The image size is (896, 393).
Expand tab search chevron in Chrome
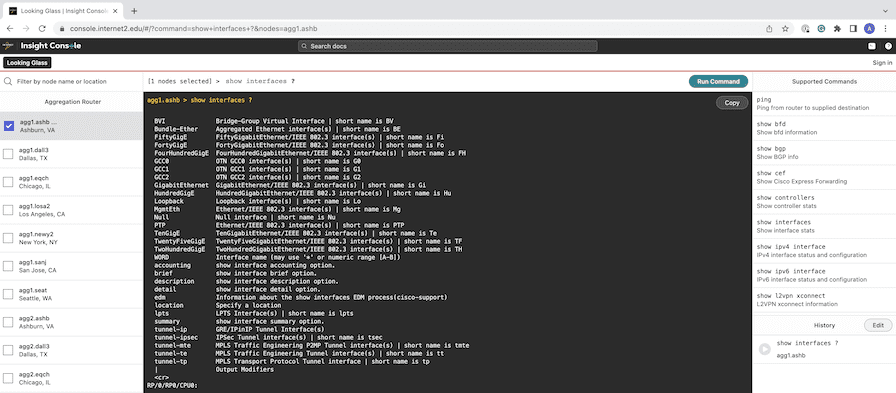(885, 11)
